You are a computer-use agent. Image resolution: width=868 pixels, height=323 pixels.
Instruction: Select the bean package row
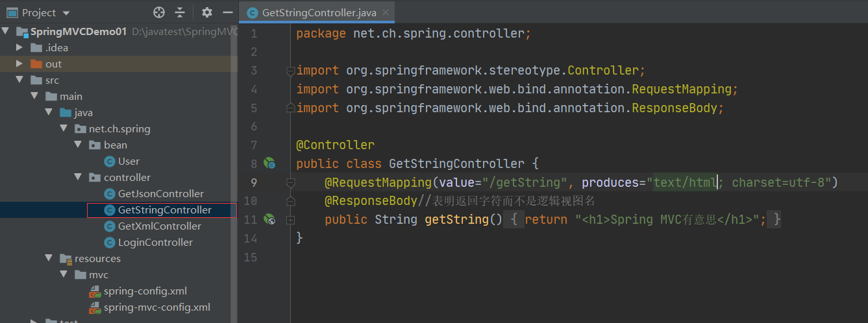(119, 145)
